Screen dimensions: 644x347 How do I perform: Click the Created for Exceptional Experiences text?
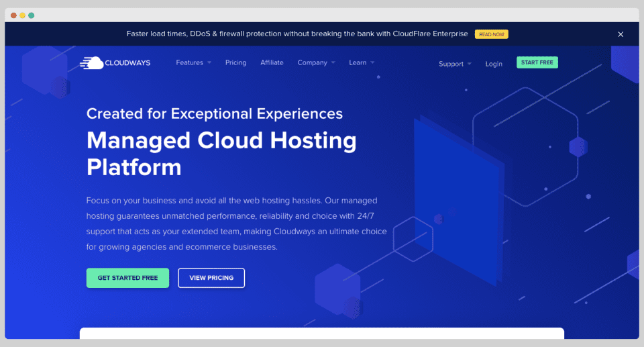pos(215,113)
